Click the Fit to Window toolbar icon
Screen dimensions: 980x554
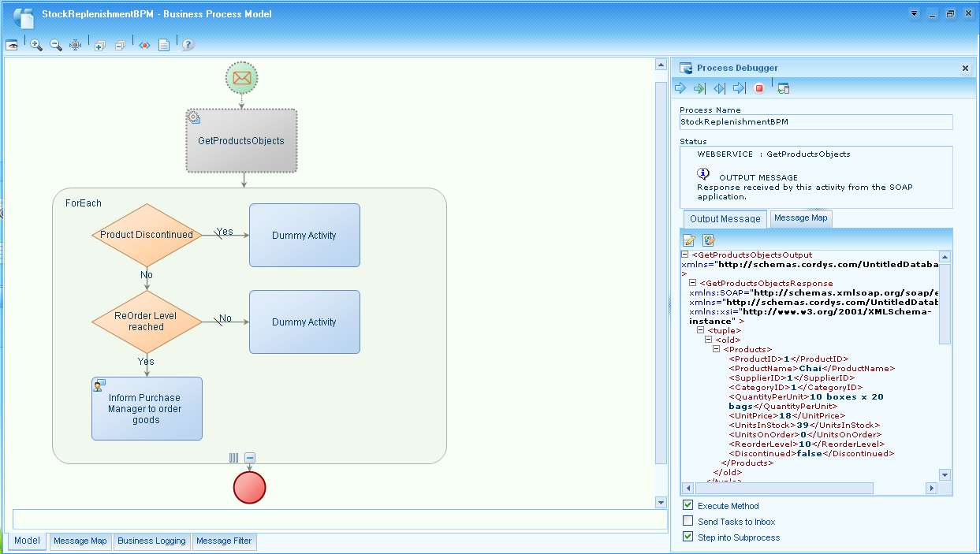pos(75,45)
